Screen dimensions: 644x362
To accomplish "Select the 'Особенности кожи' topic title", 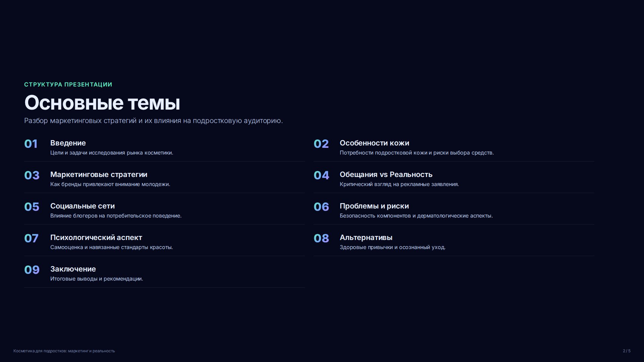I will tap(374, 143).
